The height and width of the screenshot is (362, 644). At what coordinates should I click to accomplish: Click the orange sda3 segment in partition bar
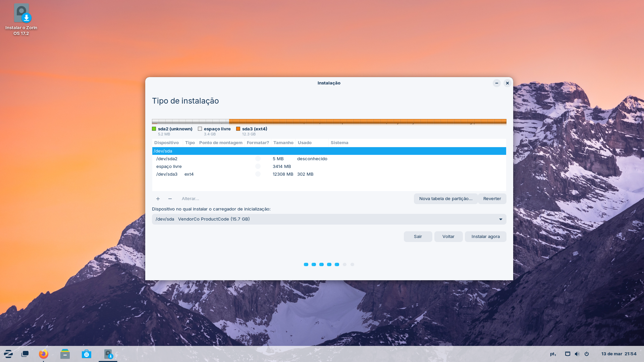point(368,121)
